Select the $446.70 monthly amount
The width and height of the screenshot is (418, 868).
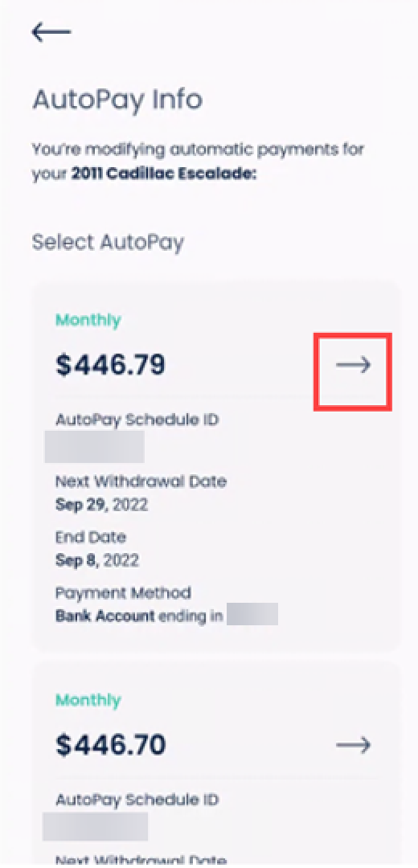tap(110, 745)
